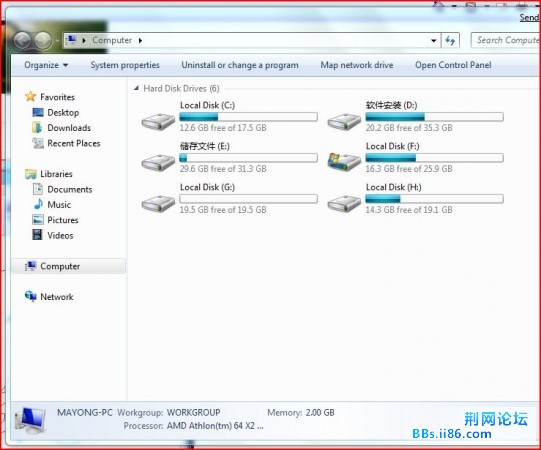541x450 pixels.
Task: Open the address bar history dropdown arrow
Action: tap(433, 40)
